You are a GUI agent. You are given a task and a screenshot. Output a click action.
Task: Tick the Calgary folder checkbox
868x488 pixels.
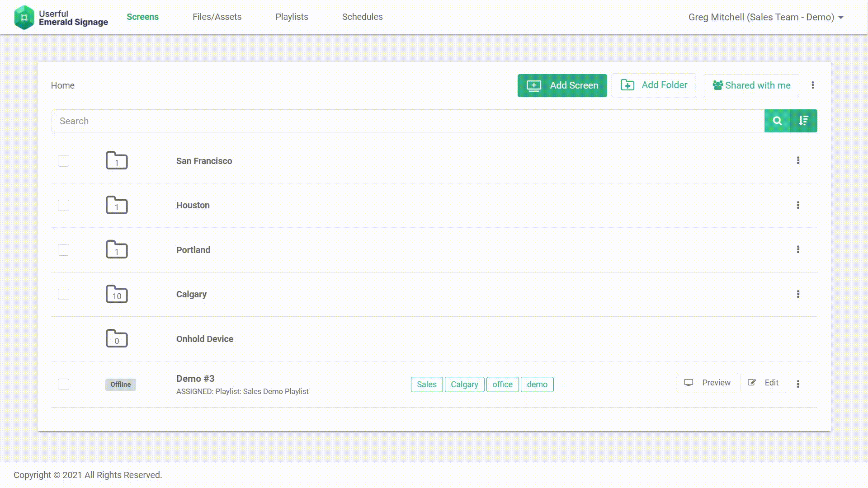point(63,294)
